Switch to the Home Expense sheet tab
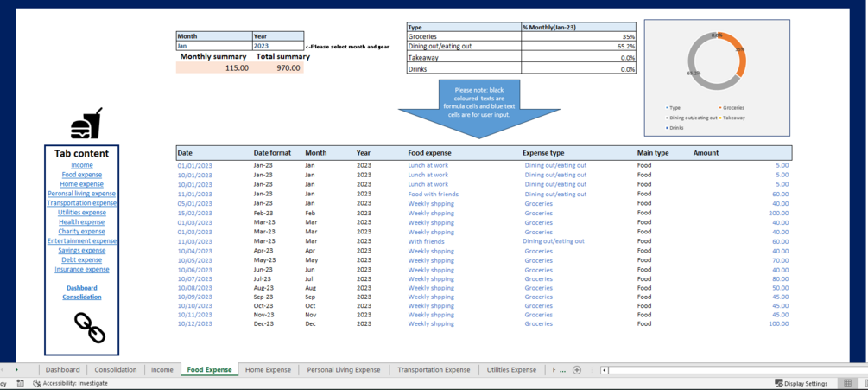 (268, 369)
